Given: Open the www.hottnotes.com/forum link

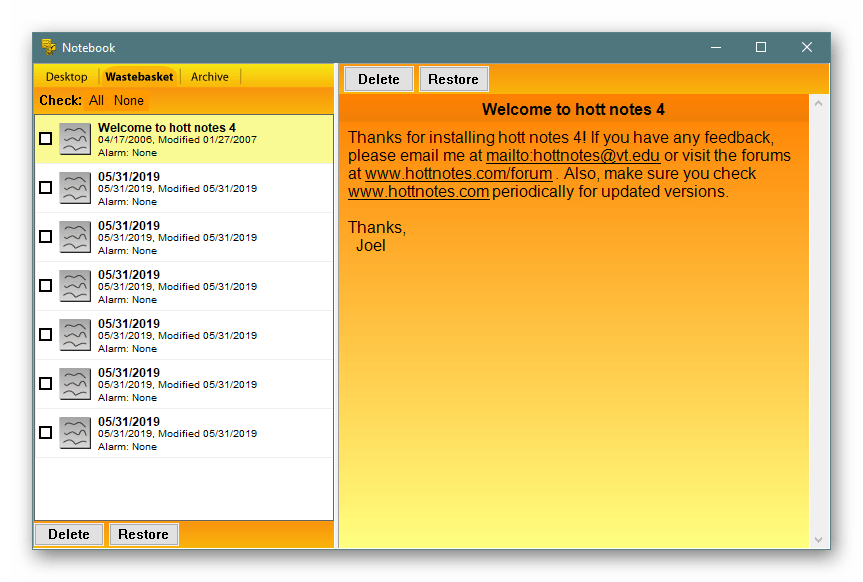Looking at the screenshot, I should click(x=458, y=174).
